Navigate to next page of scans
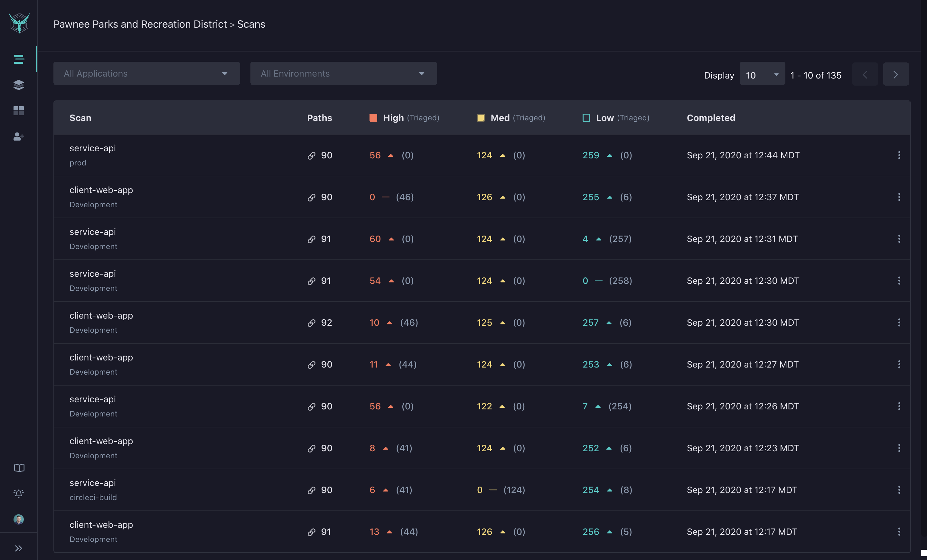Image resolution: width=927 pixels, height=560 pixels. pos(895,73)
